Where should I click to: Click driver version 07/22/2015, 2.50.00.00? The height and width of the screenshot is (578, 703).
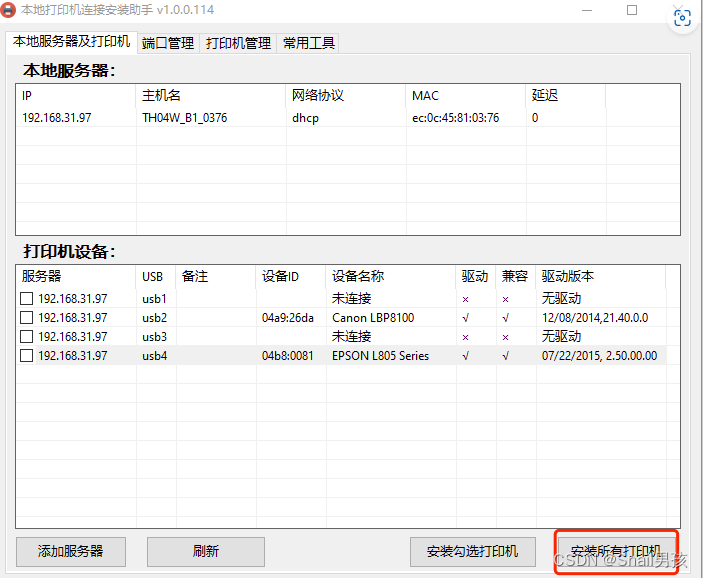(599, 356)
